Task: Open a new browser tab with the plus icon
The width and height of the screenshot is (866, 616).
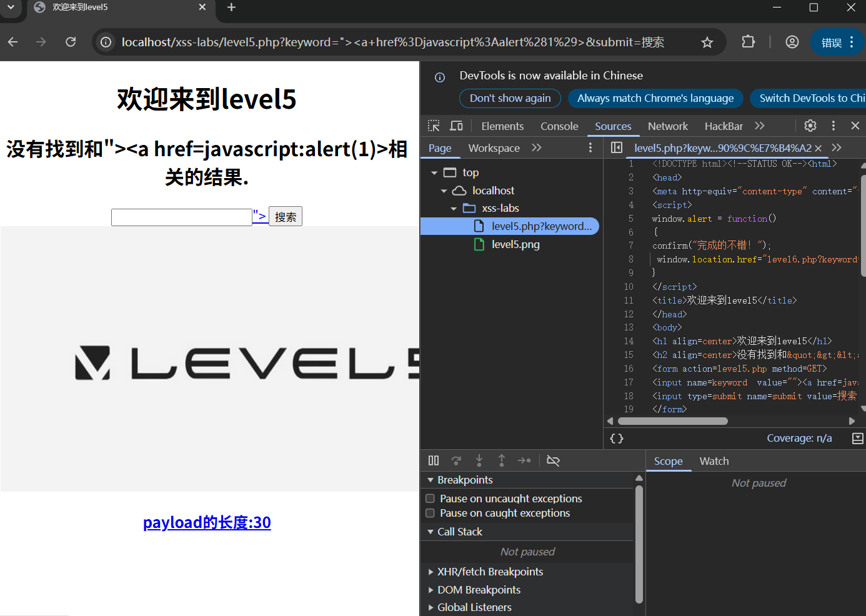Action: click(231, 7)
